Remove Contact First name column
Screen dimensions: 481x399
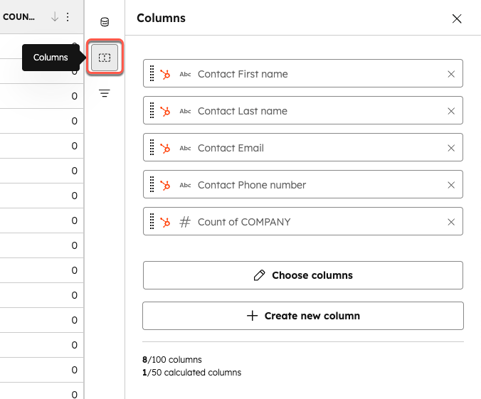pos(451,74)
